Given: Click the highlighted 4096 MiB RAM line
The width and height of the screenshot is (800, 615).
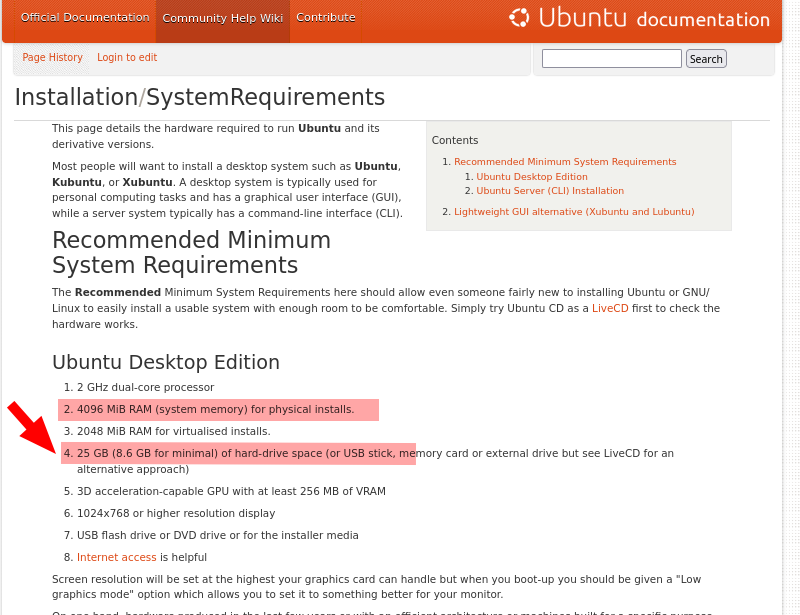Looking at the screenshot, I should click(216, 409).
